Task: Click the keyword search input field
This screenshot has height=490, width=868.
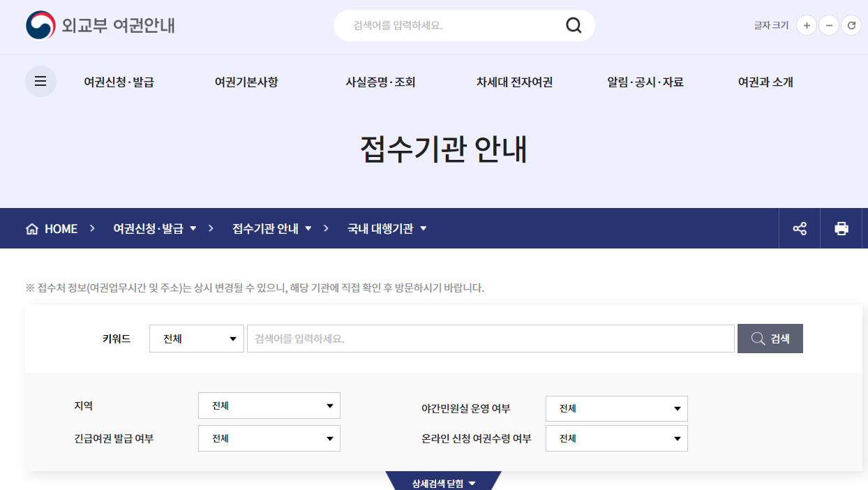Action: tap(488, 339)
